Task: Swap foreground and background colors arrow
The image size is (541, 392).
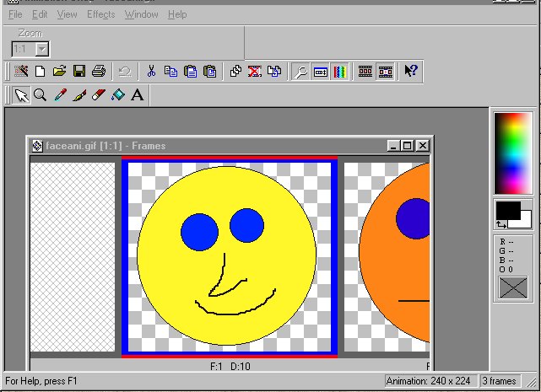Action: [501, 224]
